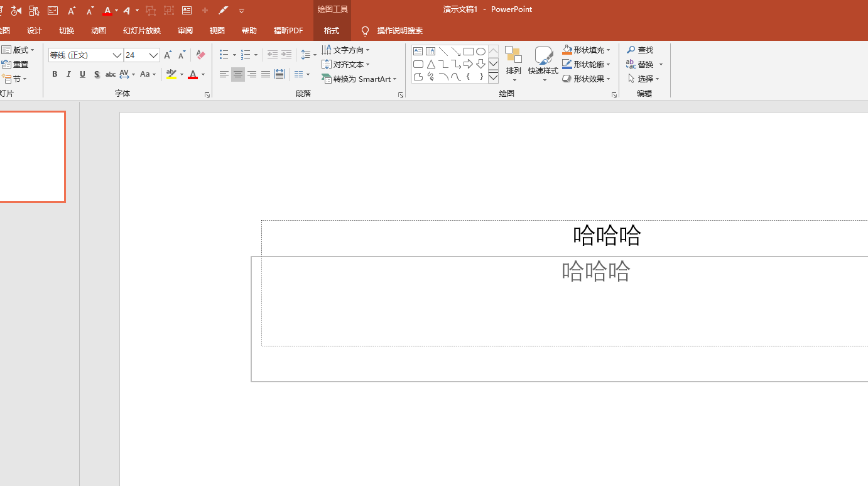Expand the bullet list dropdown arrow

234,55
